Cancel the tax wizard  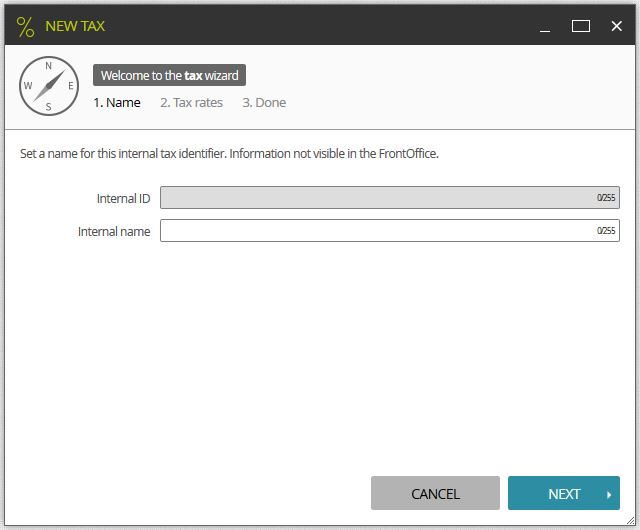pyautogui.click(x=435, y=493)
